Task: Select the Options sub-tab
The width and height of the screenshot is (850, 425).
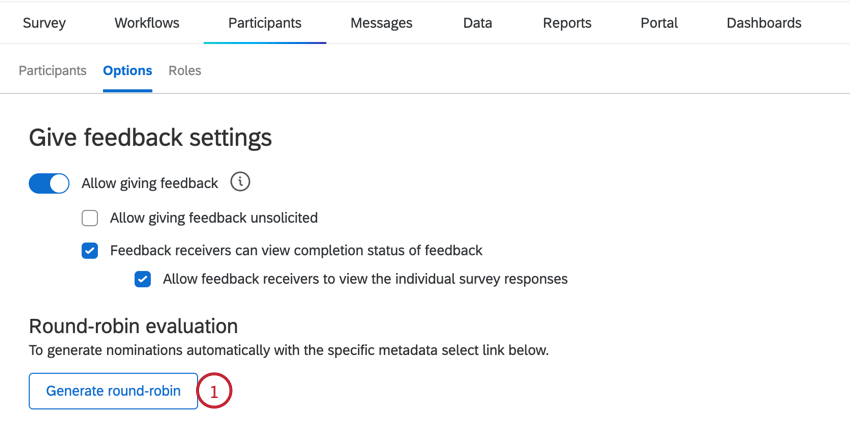Action: point(127,71)
